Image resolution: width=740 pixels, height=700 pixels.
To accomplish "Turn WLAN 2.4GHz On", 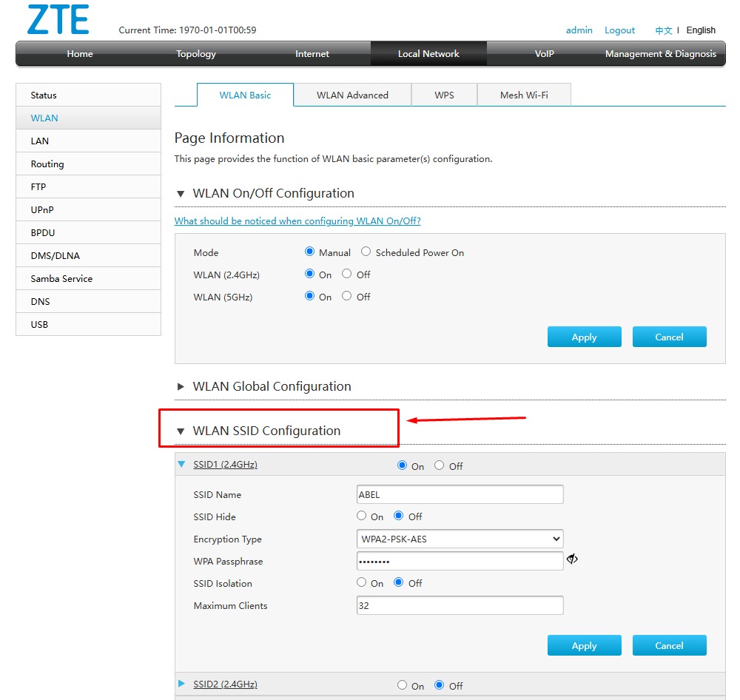I will coord(309,274).
